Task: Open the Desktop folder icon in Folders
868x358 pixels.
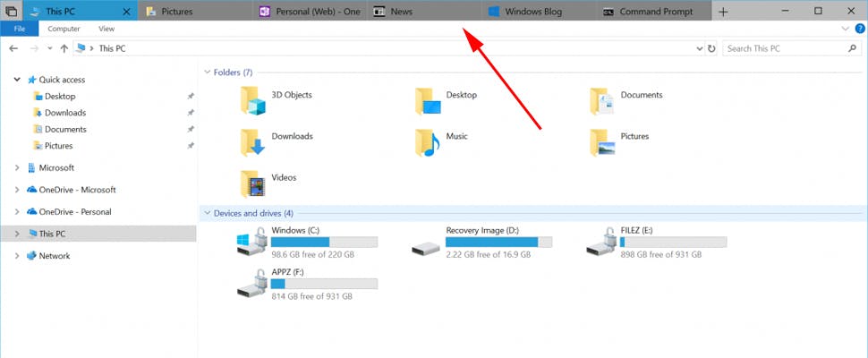Action: tap(428, 101)
